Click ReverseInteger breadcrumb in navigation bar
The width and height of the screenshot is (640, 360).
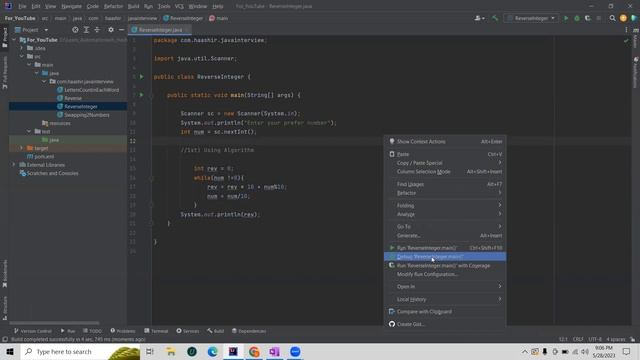pos(183,18)
